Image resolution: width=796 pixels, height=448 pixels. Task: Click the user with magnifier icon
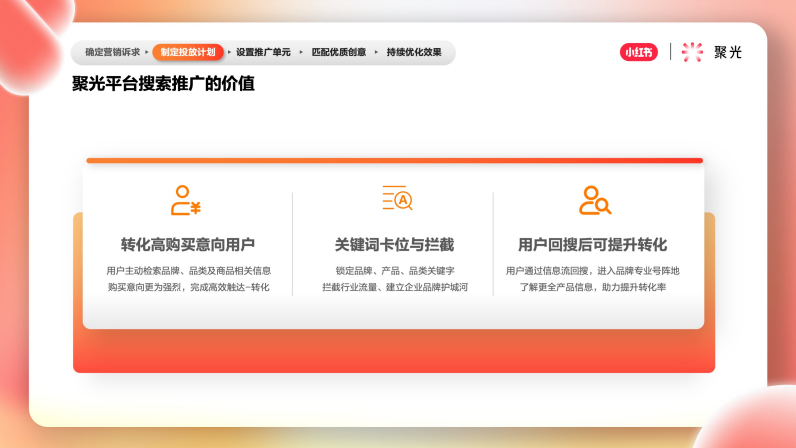click(x=595, y=200)
